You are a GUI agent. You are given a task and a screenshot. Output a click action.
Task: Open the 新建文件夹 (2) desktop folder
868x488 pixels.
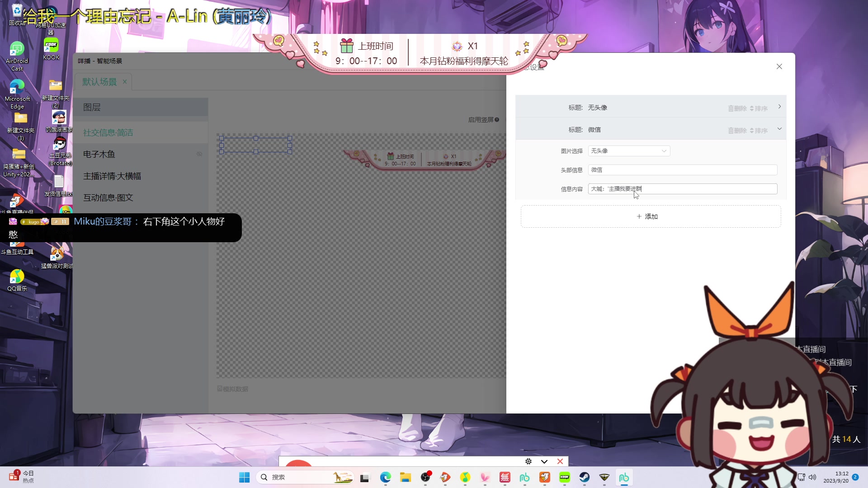coord(55,94)
